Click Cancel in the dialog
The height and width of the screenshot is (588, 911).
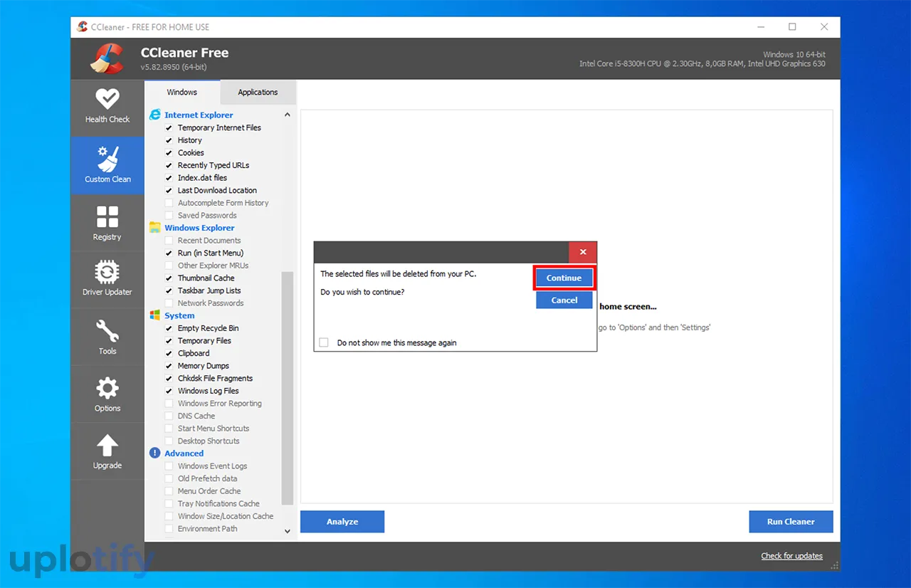point(564,300)
